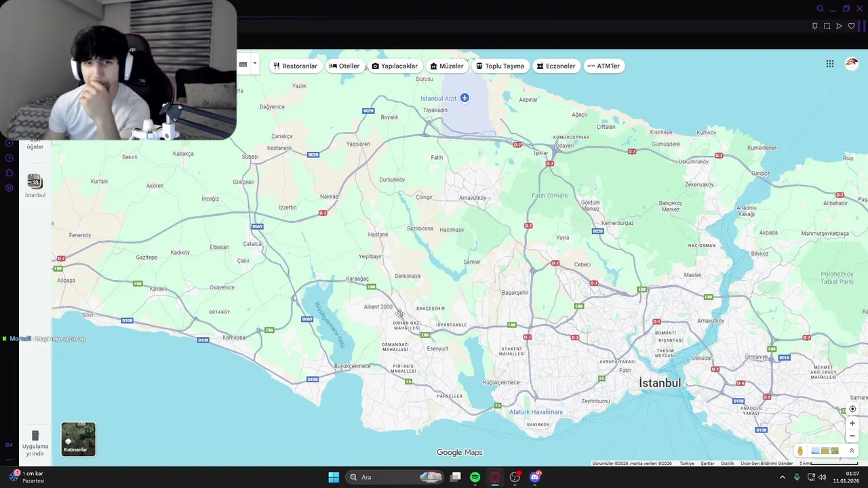
Task: Click the Polonezköy Tabiat Parkı label
Action: tap(837, 278)
